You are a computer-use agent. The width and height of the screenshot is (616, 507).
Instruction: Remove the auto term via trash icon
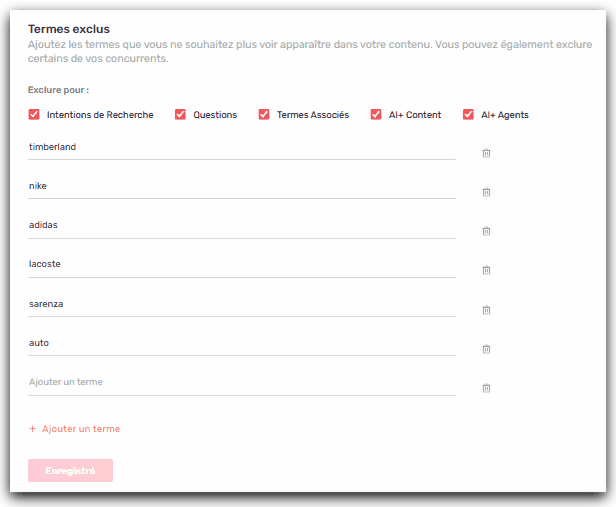coord(486,349)
